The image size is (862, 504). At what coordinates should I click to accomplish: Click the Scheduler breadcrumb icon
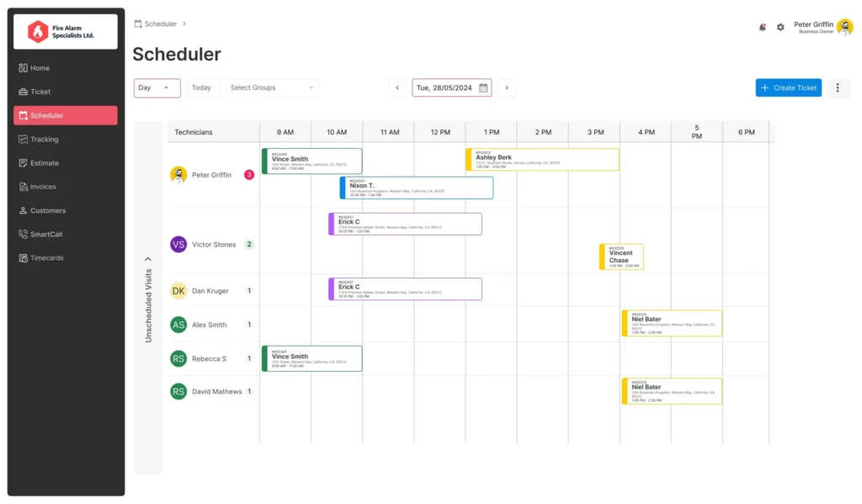138,24
